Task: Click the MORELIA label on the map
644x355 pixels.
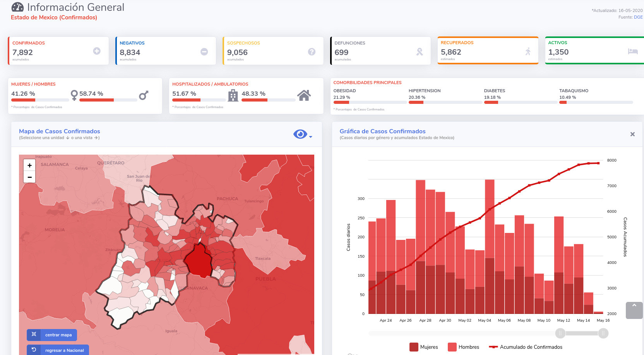Action: click(x=55, y=230)
